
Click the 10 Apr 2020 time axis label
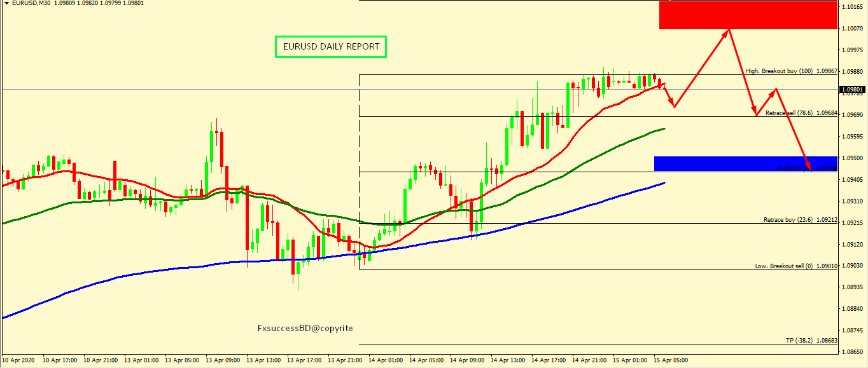(x=18, y=360)
